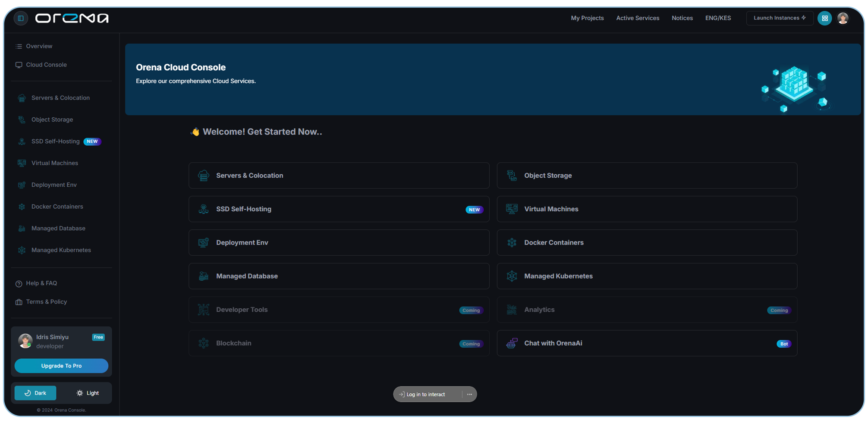The image size is (868, 423).
Task: Open Managed Kubernetes in the sidebar
Action: point(61,250)
